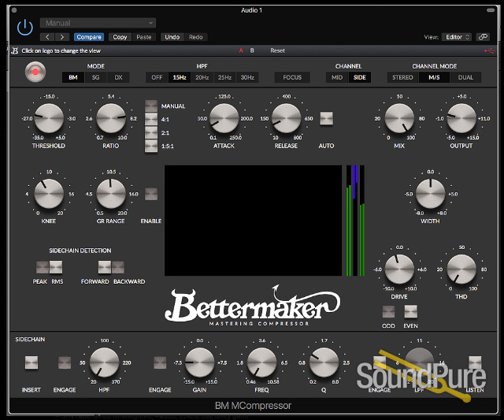Open the View Editor dropdown
Viewport: 504px width, 420px height.
pos(457,37)
